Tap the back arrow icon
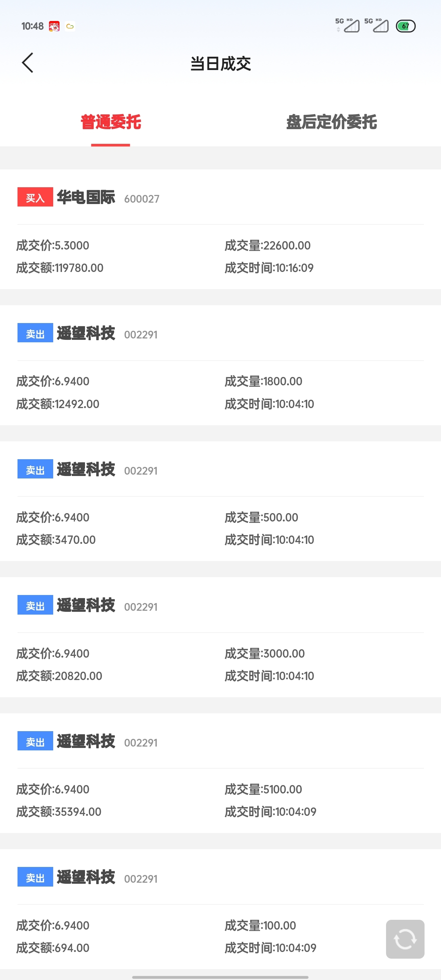Screen dimensions: 441x980 pos(27,63)
